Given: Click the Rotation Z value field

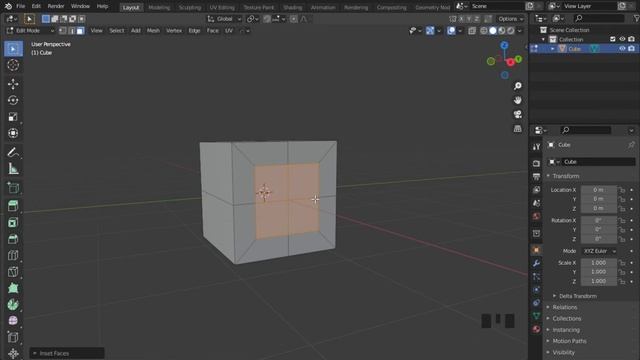Looking at the screenshot, I should [x=599, y=239].
